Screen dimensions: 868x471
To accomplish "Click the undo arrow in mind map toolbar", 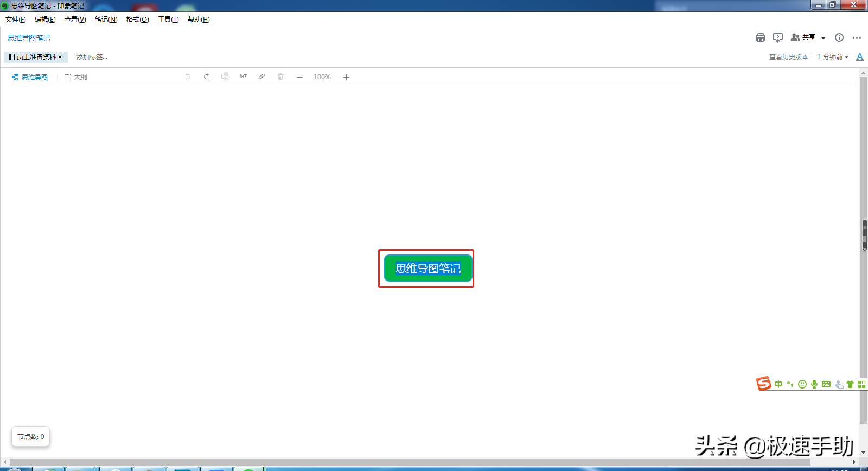I will coord(188,77).
